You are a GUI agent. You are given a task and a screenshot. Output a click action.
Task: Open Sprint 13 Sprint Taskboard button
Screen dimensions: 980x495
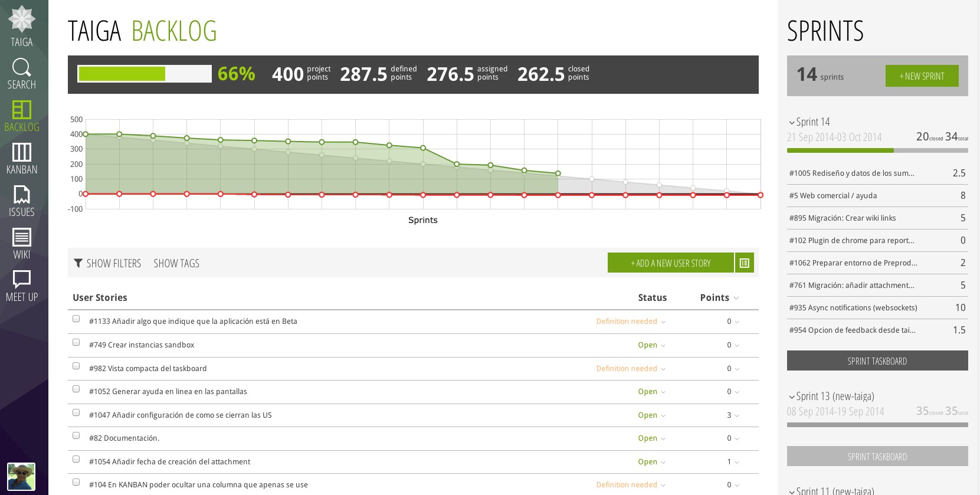pyautogui.click(x=877, y=457)
